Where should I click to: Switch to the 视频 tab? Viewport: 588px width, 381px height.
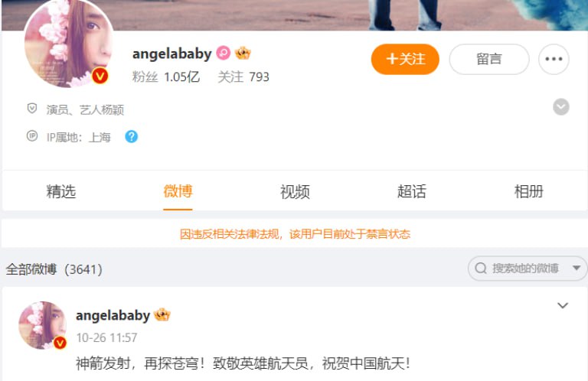(x=295, y=191)
